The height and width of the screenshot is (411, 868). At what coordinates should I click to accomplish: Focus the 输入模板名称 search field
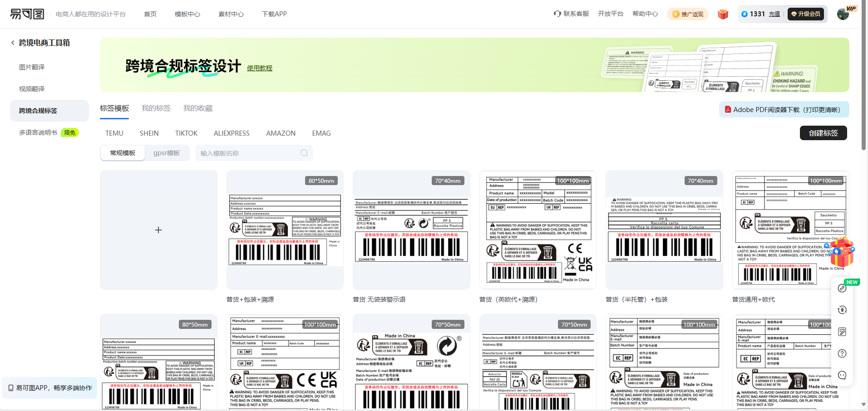[x=254, y=153]
